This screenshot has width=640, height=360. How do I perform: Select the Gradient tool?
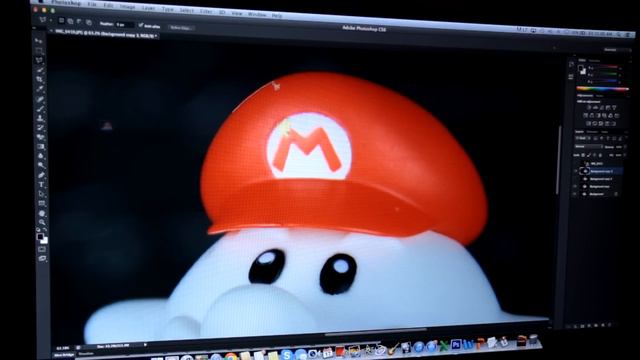pos(41,147)
